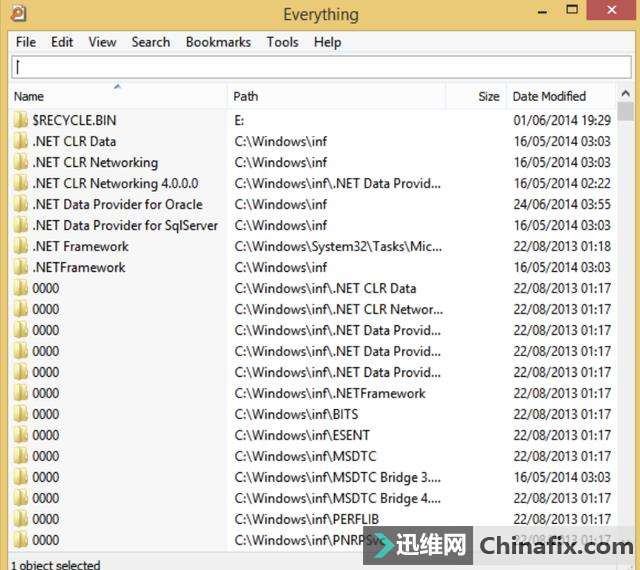Select the .NET CLR Data folder icon
Image resolution: width=640 pixels, height=570 pixels.
(21, 141)
